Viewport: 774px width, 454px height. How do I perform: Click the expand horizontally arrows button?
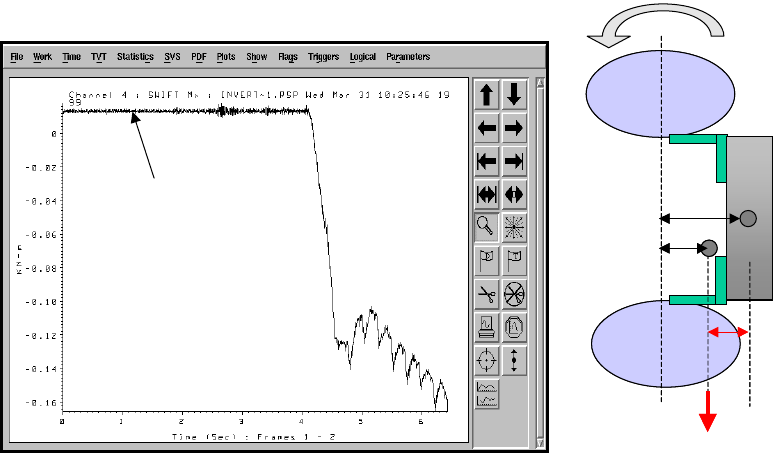click(x=487, y=194)
